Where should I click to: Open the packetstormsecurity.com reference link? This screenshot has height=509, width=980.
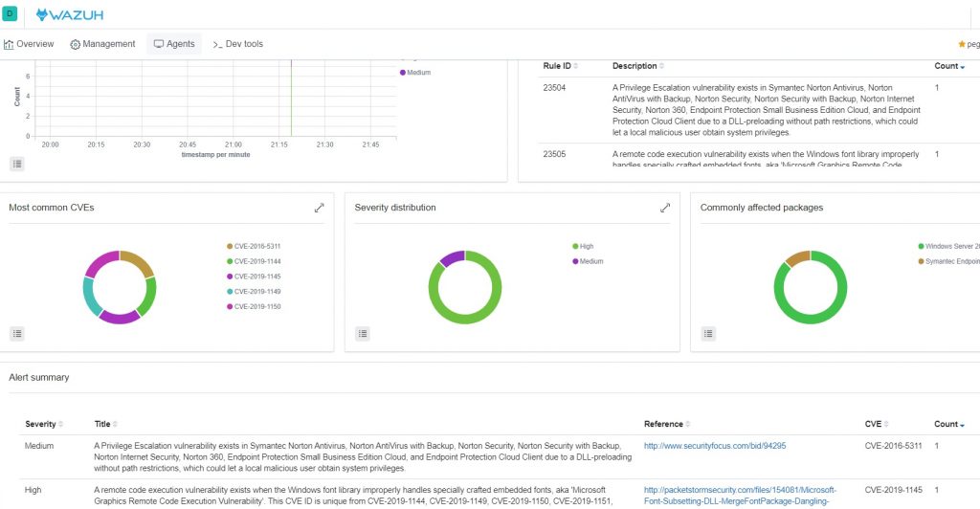tap(740, 490)
